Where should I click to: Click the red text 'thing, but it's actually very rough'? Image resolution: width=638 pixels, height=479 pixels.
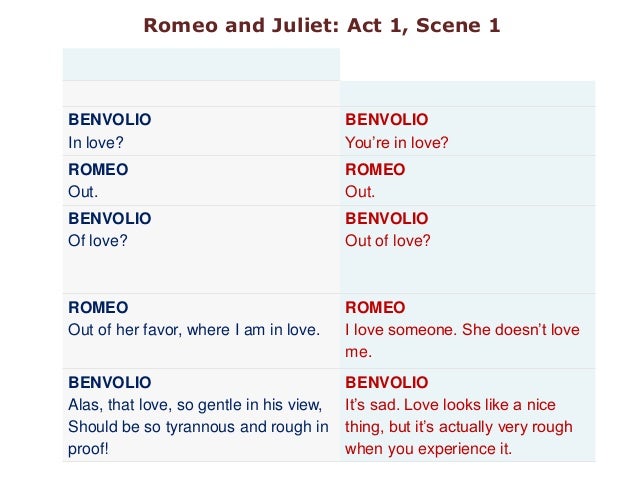pos(459,426)
